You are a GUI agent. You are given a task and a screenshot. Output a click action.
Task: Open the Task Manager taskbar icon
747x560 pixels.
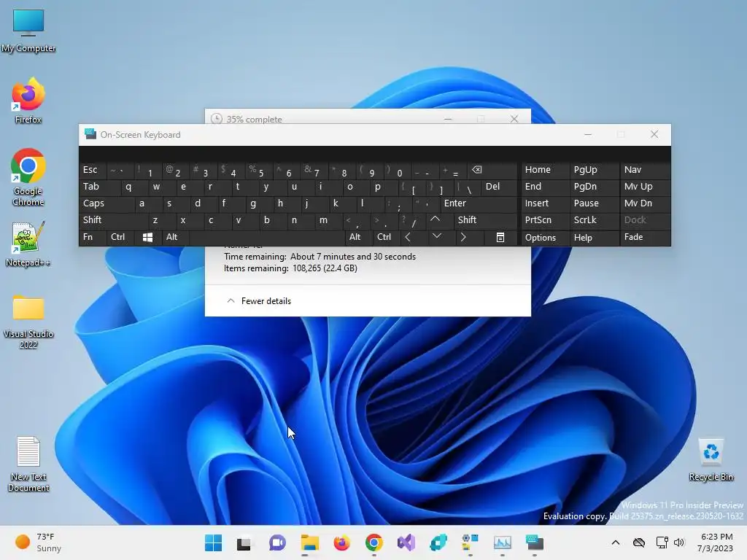502,542
